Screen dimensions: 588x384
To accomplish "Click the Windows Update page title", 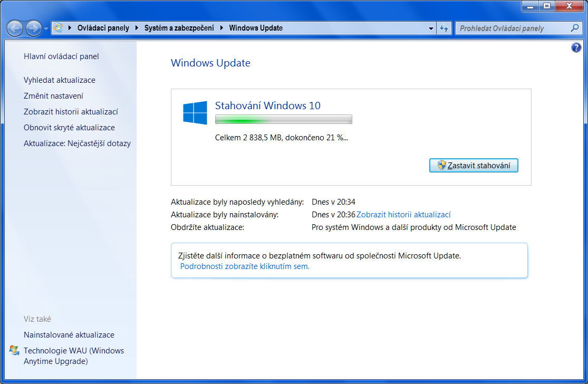I will coord(210,63).
